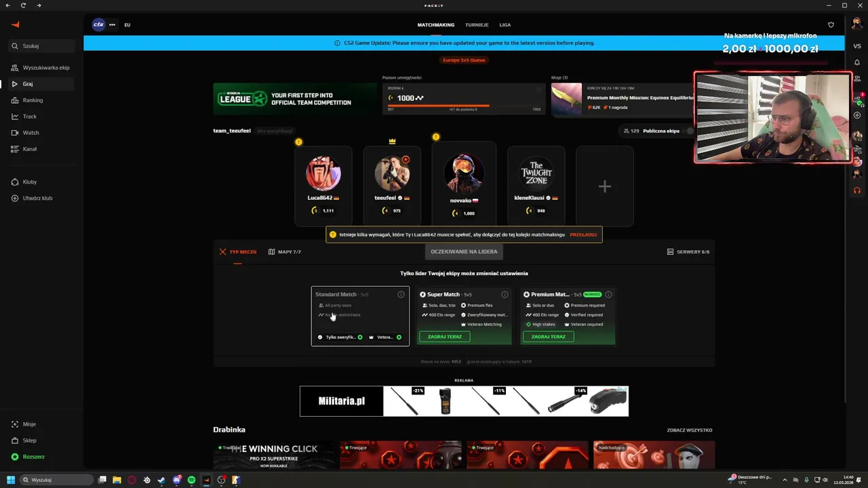The image size is (868, 488).
Task: Switch to the MATCHMAKING tab
Action: pos(436,25)
